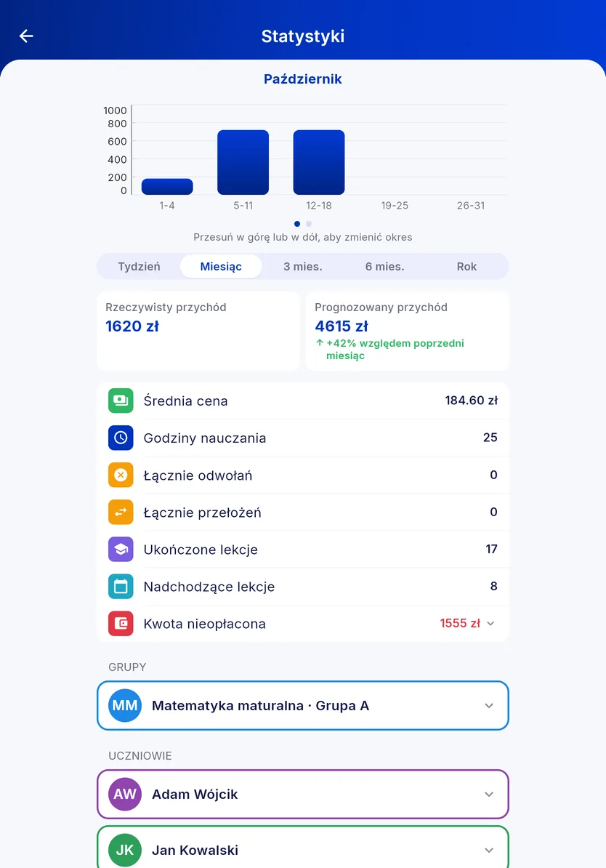Image resolution: width=606 pixels, height=868 pixels.
Task: Click the calendar icon for Nadchodzące lekcje
Action: click(121, 586)
